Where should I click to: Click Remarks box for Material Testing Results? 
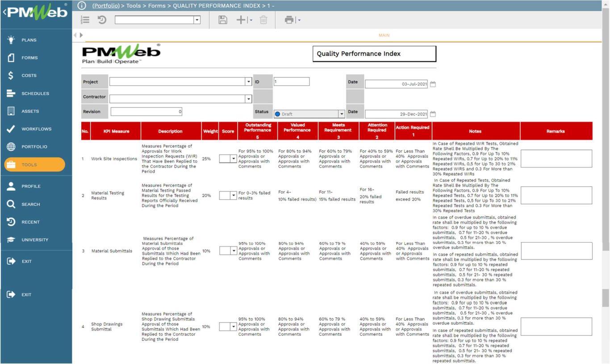click(x=556, y=195)
